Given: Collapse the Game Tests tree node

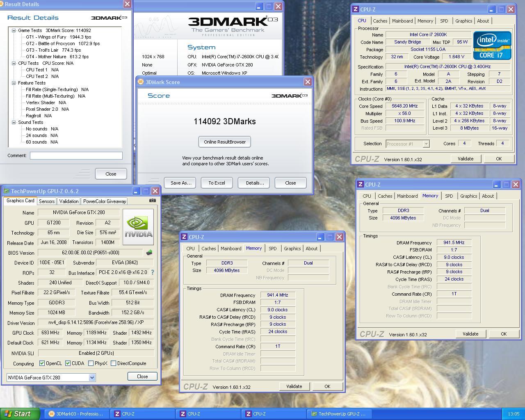Looking at the screenshot, I should 14,30.
